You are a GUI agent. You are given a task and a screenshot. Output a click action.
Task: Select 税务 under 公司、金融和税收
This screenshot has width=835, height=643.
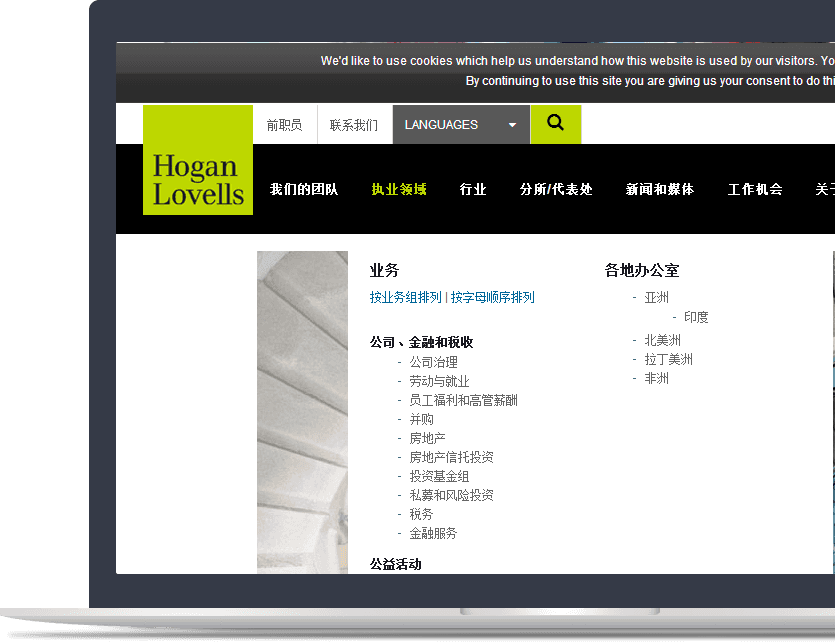[x=420, y=513]
